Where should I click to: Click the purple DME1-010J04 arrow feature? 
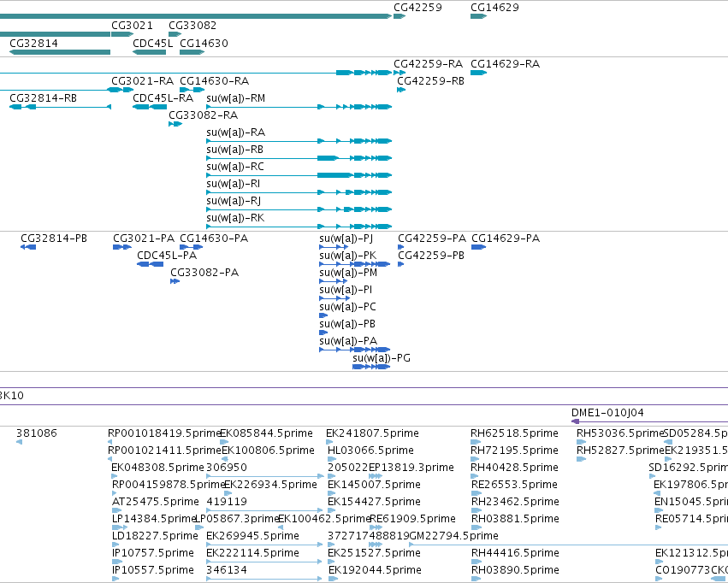click(650, 421)
